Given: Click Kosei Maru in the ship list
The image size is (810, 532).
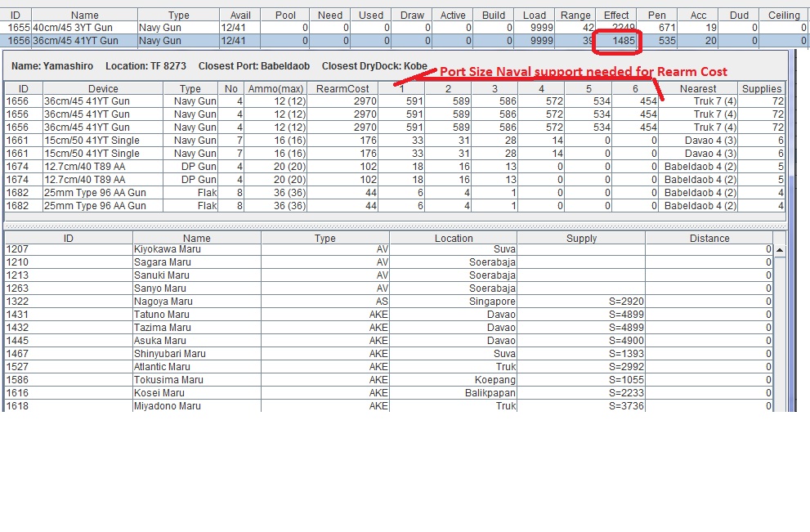Looking at the screenshot, I should click(x=389, y=392).
